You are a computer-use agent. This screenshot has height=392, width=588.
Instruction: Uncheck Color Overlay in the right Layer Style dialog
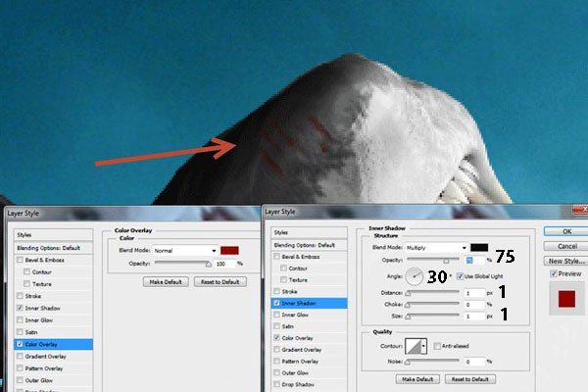click(x=276, y=337)
